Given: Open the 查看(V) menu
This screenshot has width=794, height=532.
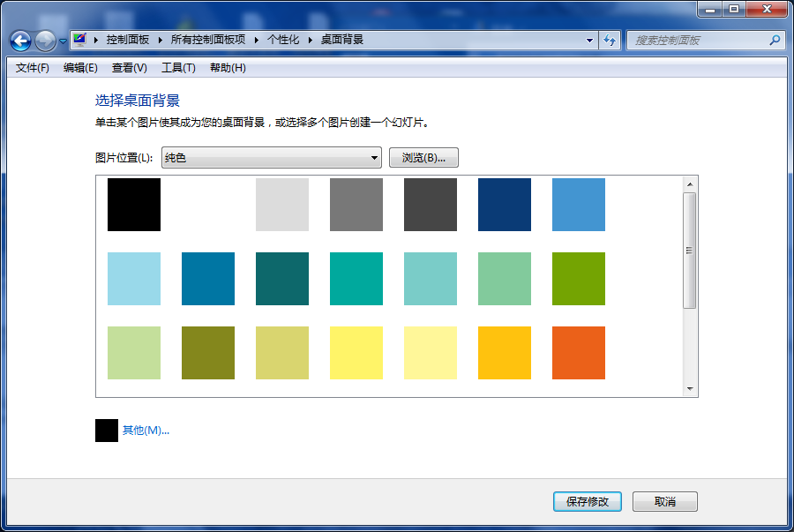Looking at the screenshot, I should (x=129, y=68).
